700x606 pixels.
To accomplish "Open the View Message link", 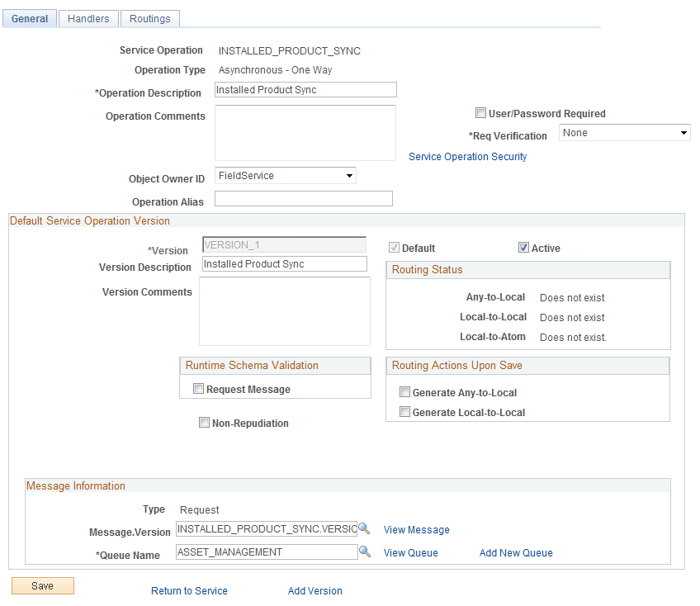I will (x=416, y=529).
